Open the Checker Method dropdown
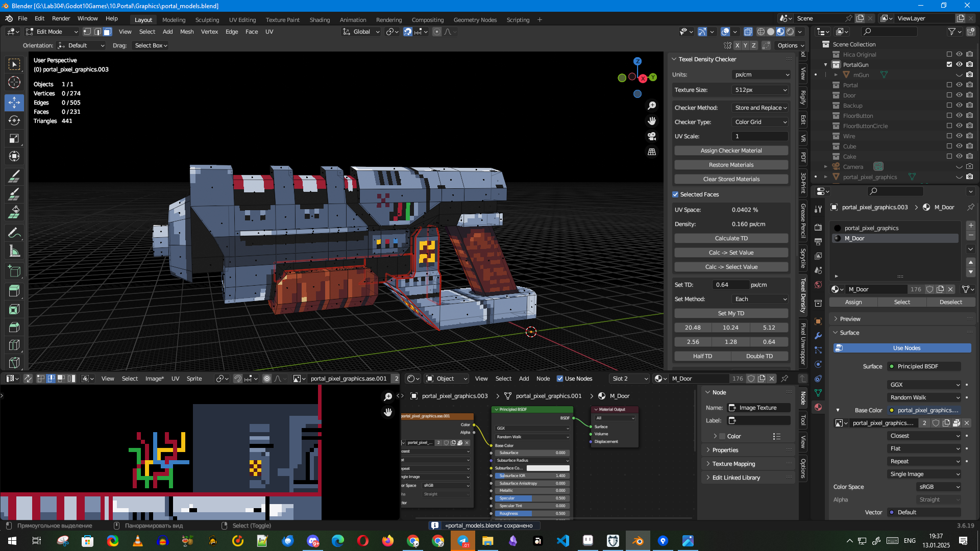 click(761, 108)
